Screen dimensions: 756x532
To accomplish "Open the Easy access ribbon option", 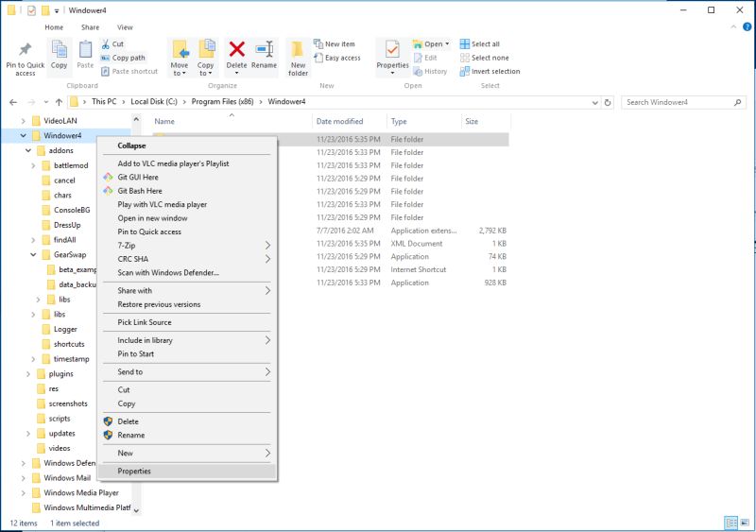I will pos(337,58).
